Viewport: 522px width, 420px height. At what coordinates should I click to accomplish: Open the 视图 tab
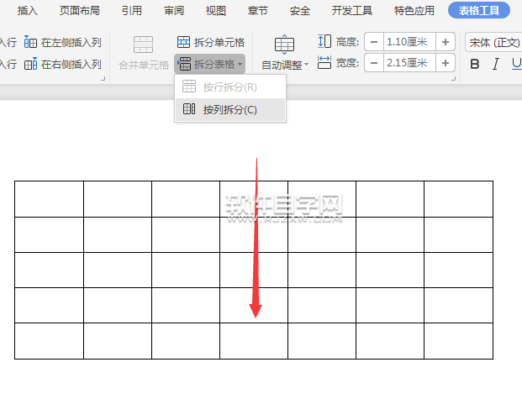(x=216, y=11)
